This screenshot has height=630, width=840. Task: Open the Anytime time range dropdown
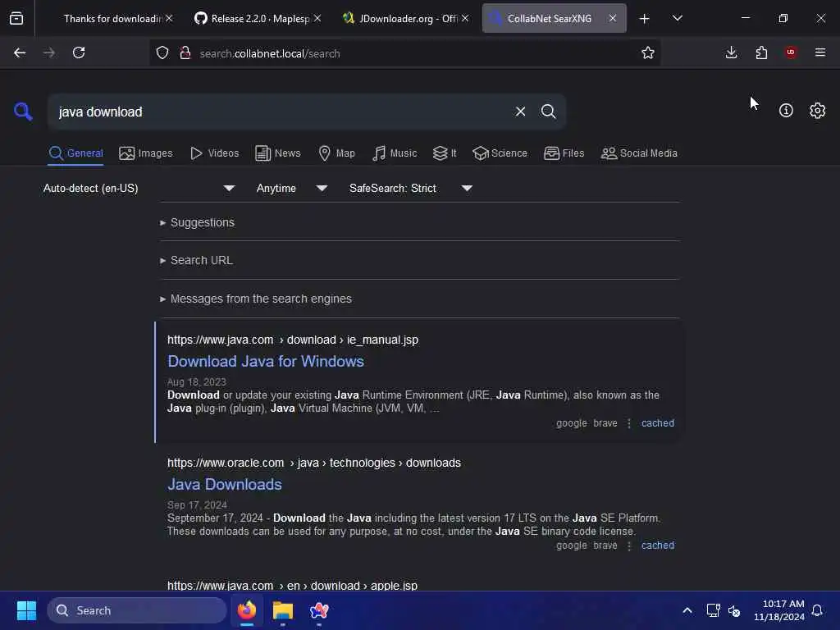point(292,188)
